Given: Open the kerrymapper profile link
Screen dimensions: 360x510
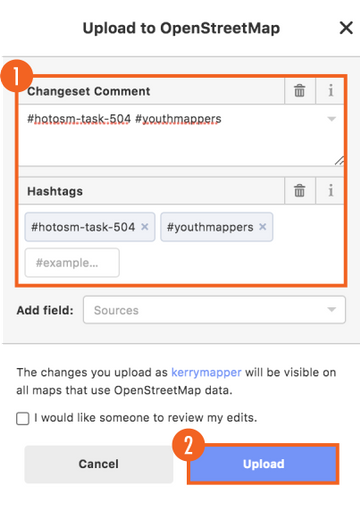Looking at the screenshot, I should [x=206, y=372].
